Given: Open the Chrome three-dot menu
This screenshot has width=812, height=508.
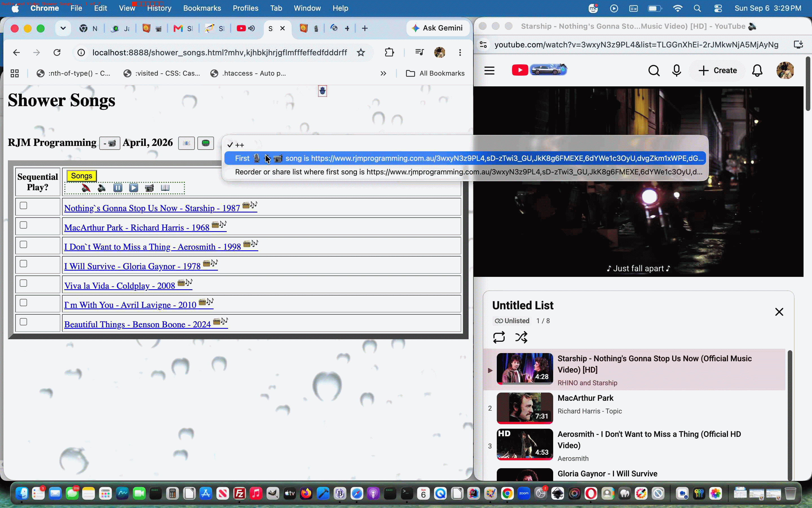Looking at the screenshot, I should [x=460, y=52].
